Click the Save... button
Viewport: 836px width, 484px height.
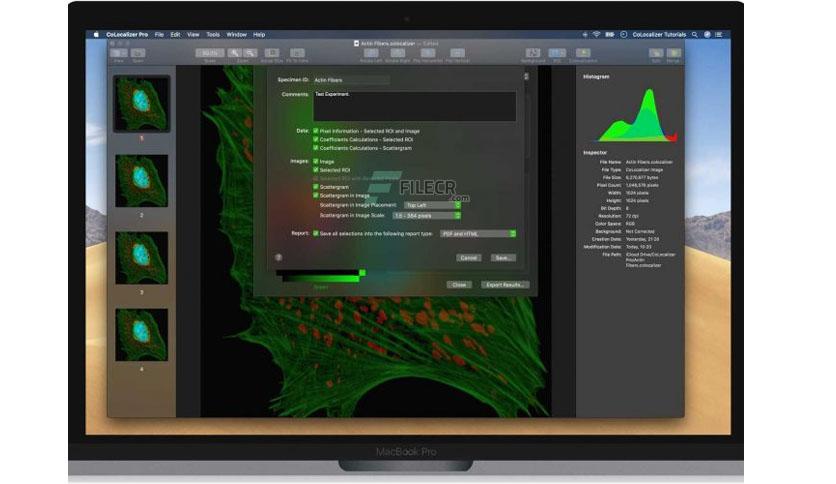(x=502, y=257)
